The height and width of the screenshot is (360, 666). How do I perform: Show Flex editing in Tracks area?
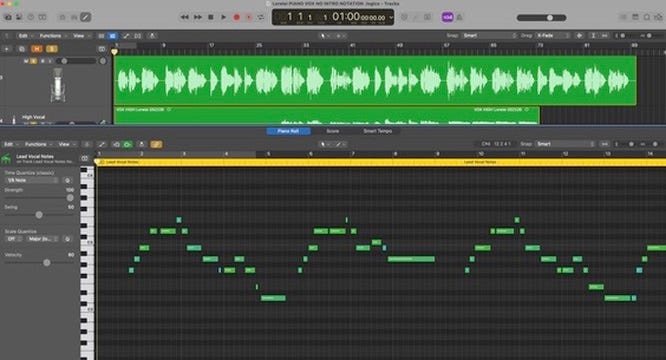[x=138, y=36]
